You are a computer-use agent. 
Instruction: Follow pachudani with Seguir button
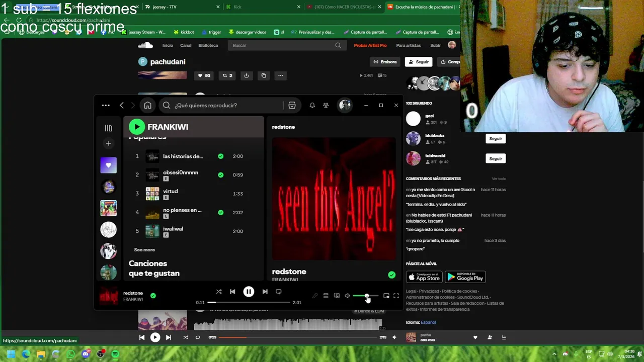click(419, 62)
